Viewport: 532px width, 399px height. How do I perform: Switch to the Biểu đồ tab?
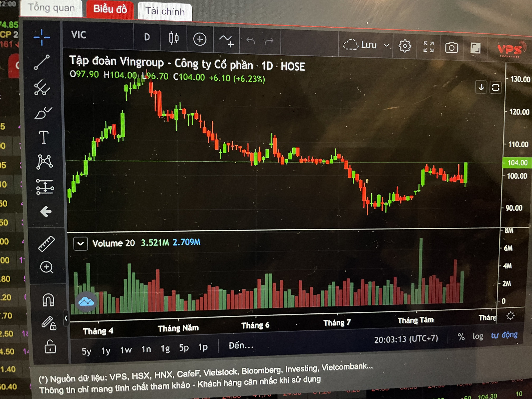[x=110, y=9]
